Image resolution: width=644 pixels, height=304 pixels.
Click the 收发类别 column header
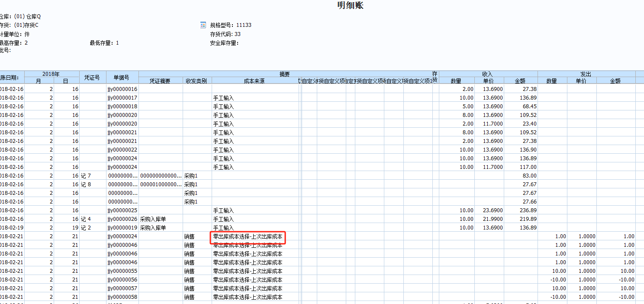pyautogui.click(x=196, y=81)
